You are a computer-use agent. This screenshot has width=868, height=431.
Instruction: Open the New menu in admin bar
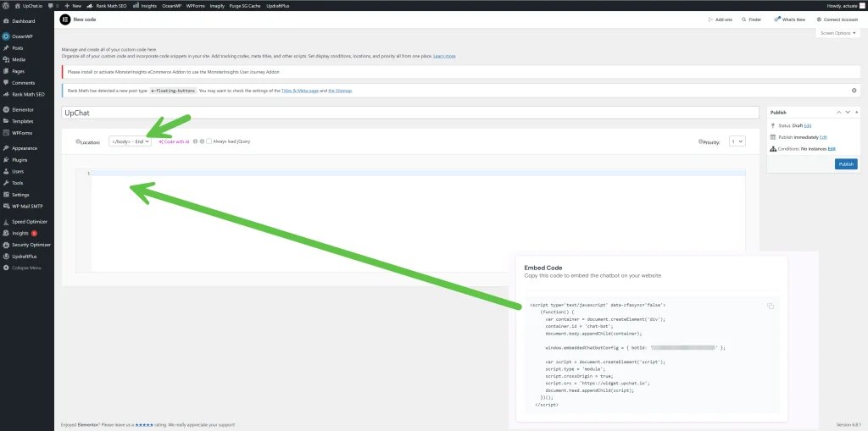[73, 5]
